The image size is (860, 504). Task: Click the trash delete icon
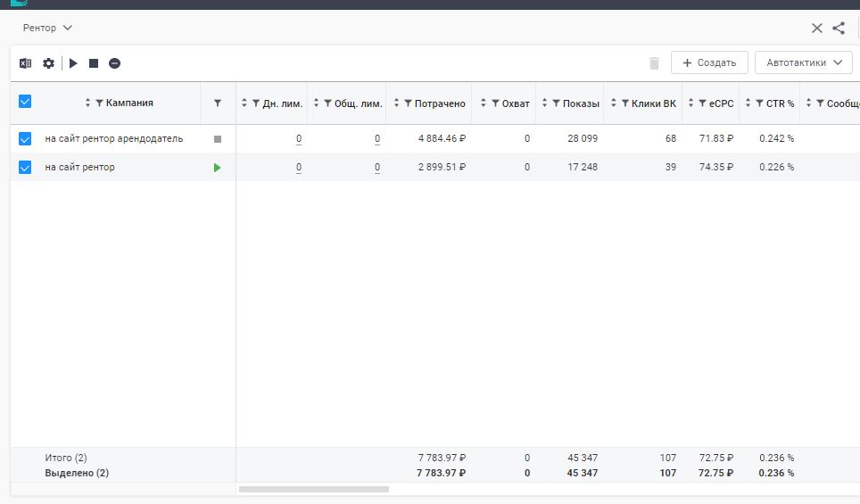tap(654, 63)
